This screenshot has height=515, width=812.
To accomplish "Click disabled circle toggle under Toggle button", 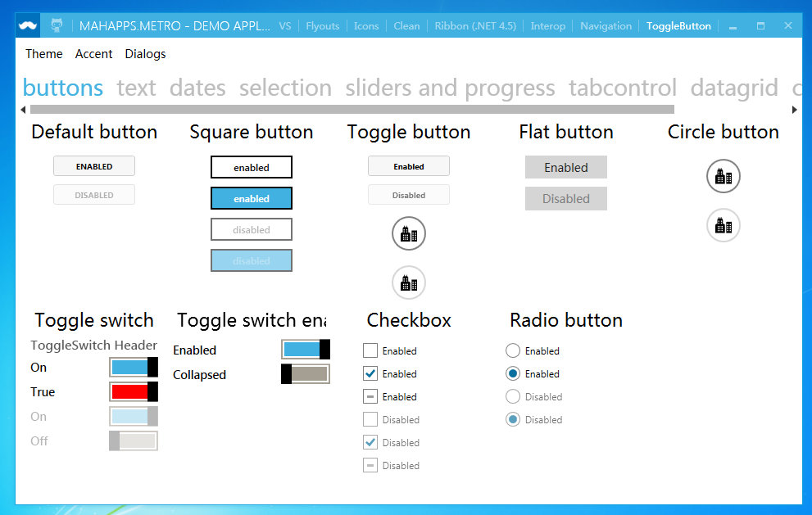I will 409,282.
